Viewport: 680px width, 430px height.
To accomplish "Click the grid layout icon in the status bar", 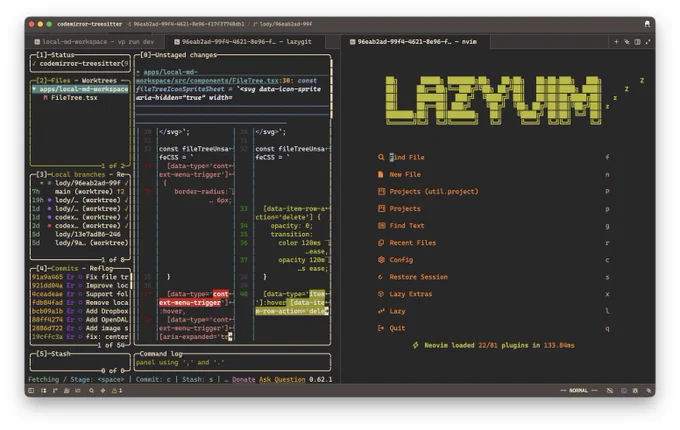I will tap(43, 391).
